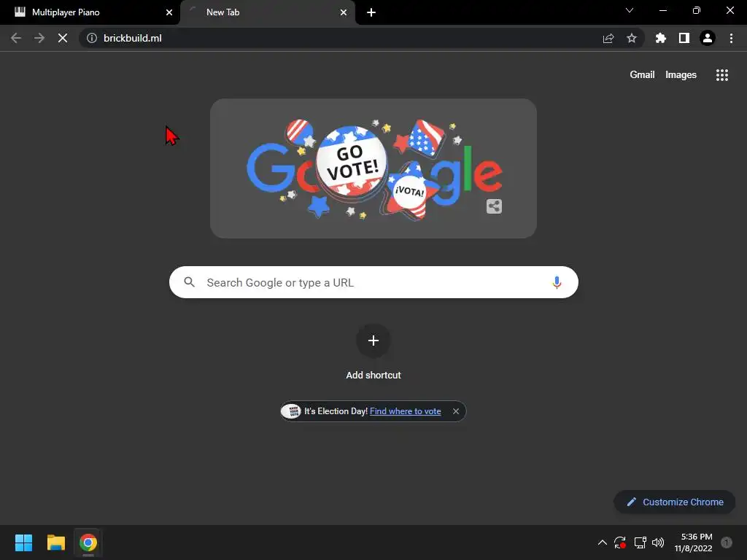The width and height of the screenshot is (747, 560).
Task: Close the New Tab tab
Action: (x=344, y=12)
